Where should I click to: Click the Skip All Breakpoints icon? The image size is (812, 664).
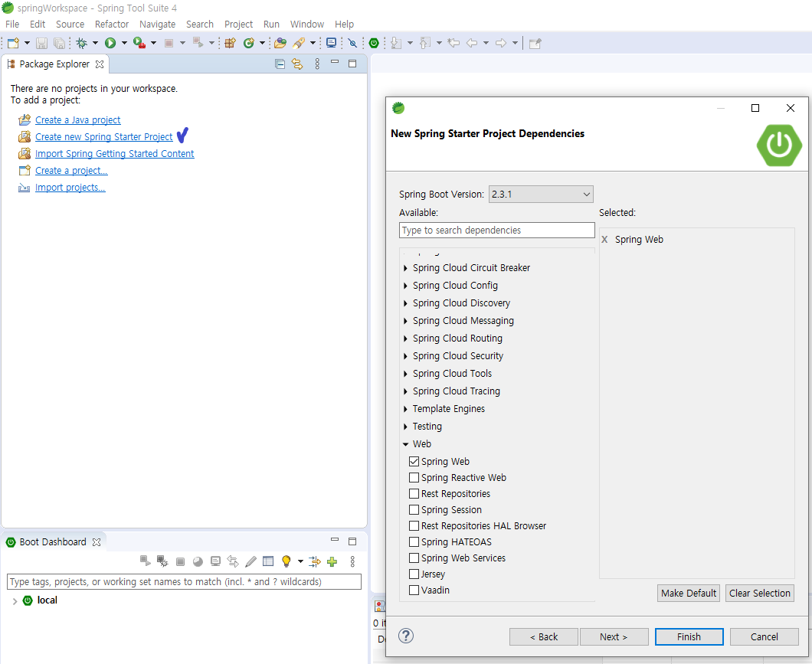(352, 43)
